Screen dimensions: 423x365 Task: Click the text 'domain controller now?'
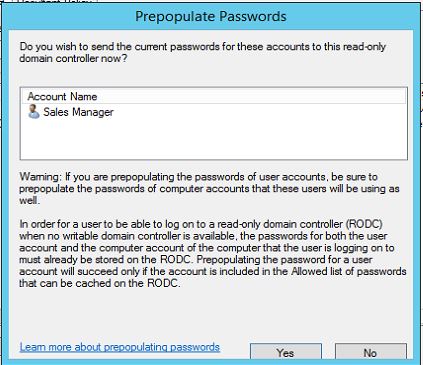click(x=73, y=59)
